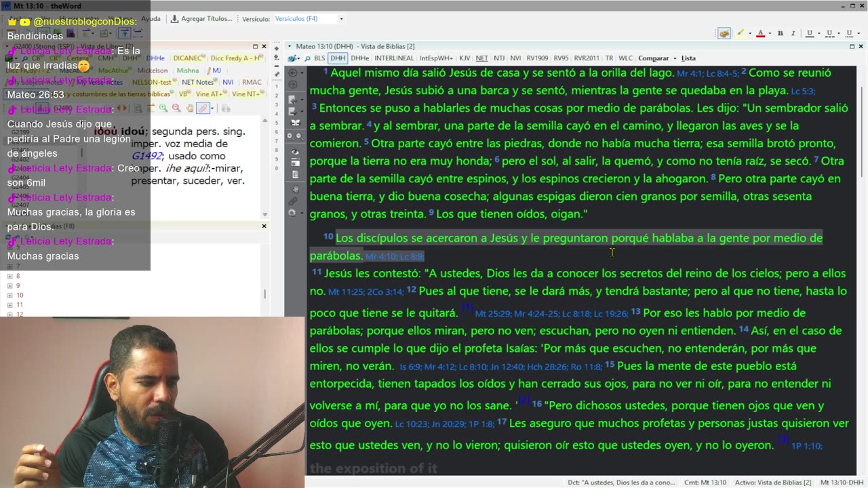
Task: Switch to the DHHe Bible tab
Action: [x=360, y=58]
